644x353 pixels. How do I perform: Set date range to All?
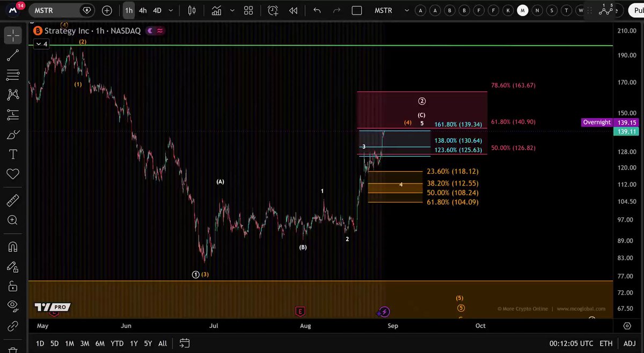pyautogui.click(x=163, y=343)
